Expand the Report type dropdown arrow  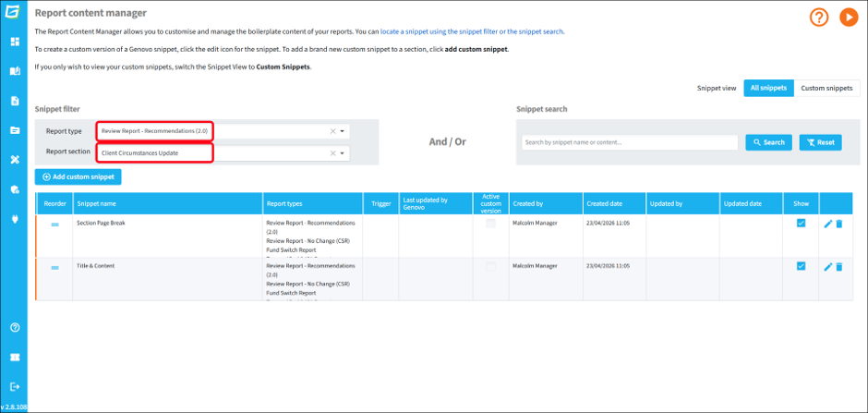click(x=342, y=131)
